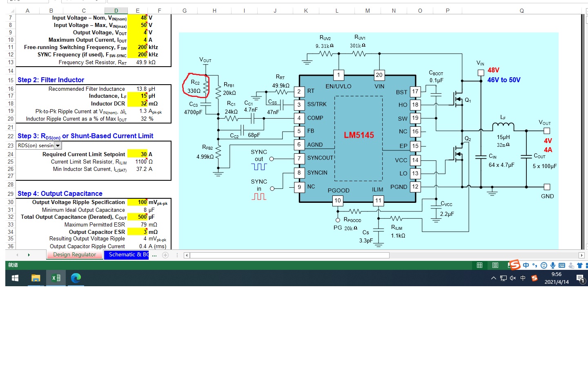This screenshot has height=368, width=588.
Task: Click the Sogou icon in system tray
Action: [x=535, y=278]
